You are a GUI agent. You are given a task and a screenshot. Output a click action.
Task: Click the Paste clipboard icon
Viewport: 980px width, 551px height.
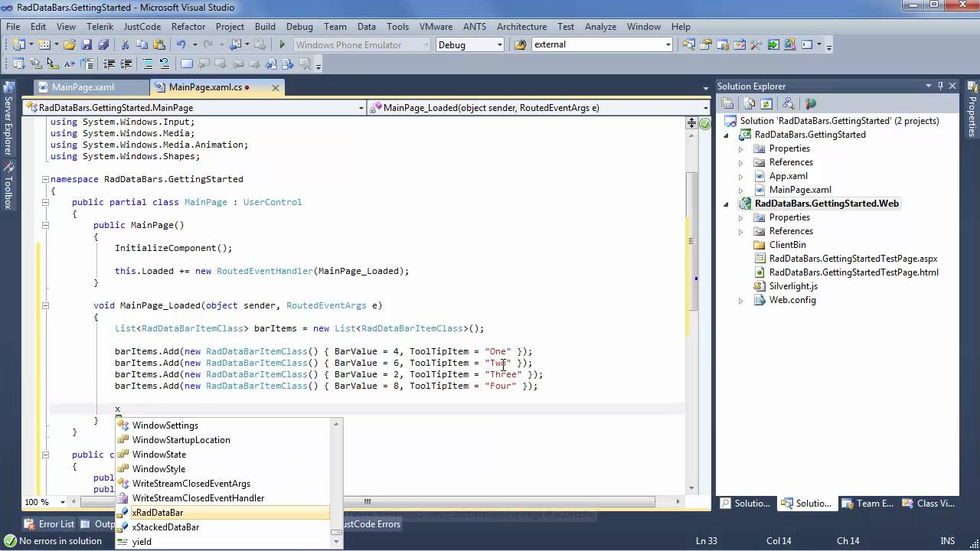coord(158,44)
